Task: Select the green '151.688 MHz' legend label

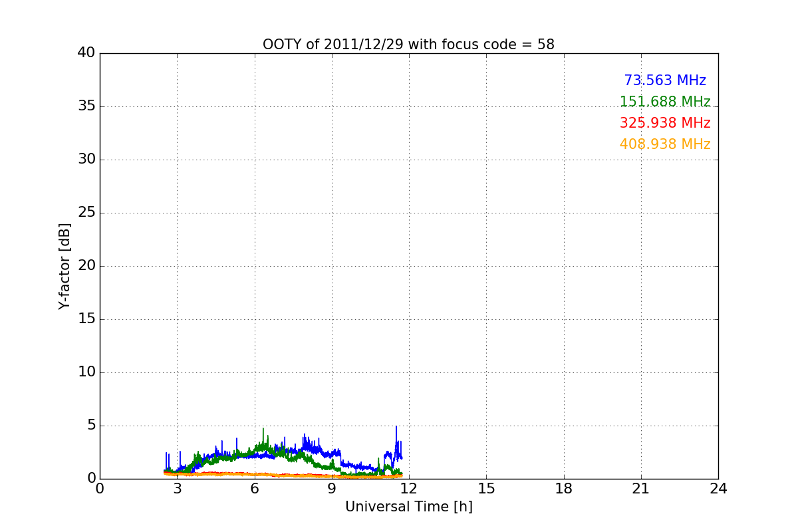Action: (665, 102)
